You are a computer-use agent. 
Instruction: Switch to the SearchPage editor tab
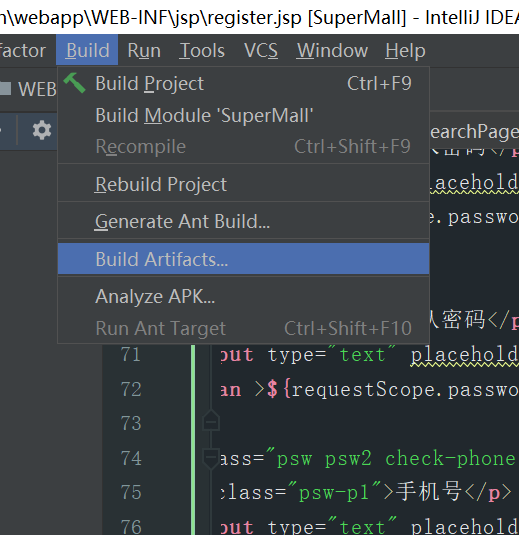click(474, 132)
